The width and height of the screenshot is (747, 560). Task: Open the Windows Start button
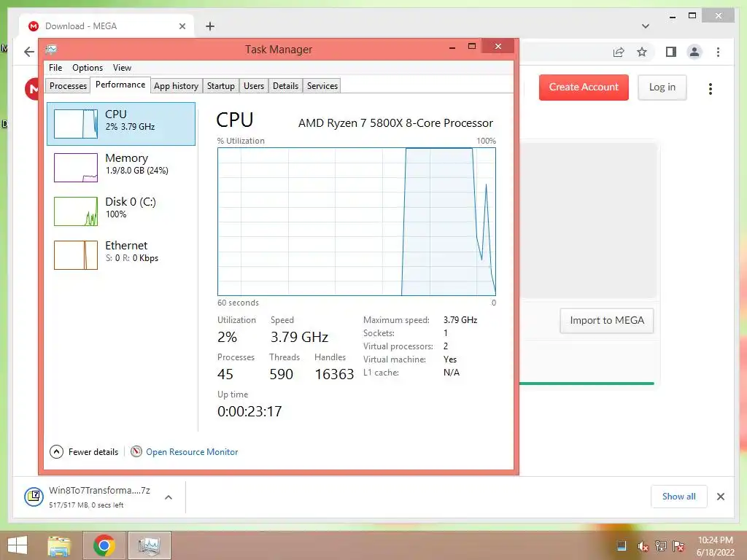18,545
